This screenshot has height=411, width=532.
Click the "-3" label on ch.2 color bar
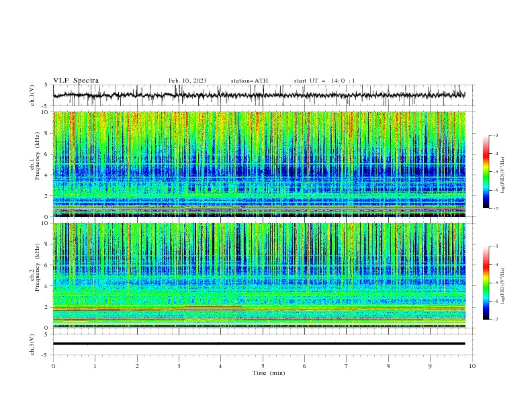(x=495, y=246)
